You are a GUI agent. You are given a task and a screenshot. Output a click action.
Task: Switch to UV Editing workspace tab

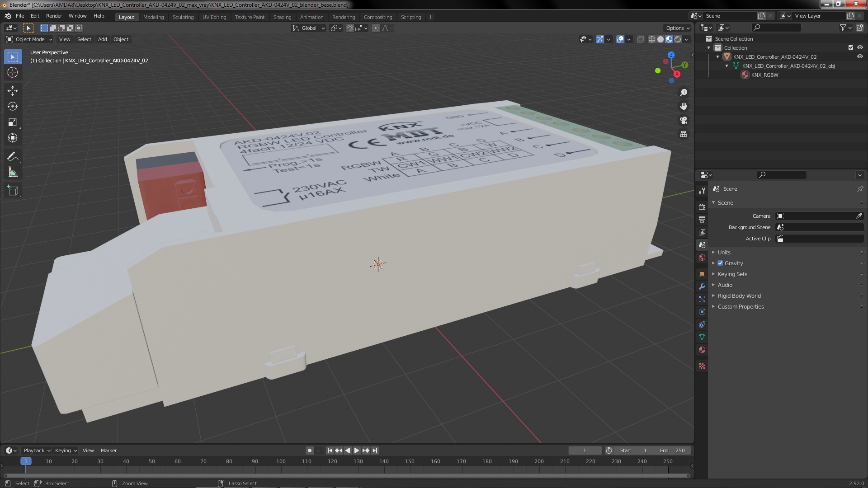click(x=214, y=17)
